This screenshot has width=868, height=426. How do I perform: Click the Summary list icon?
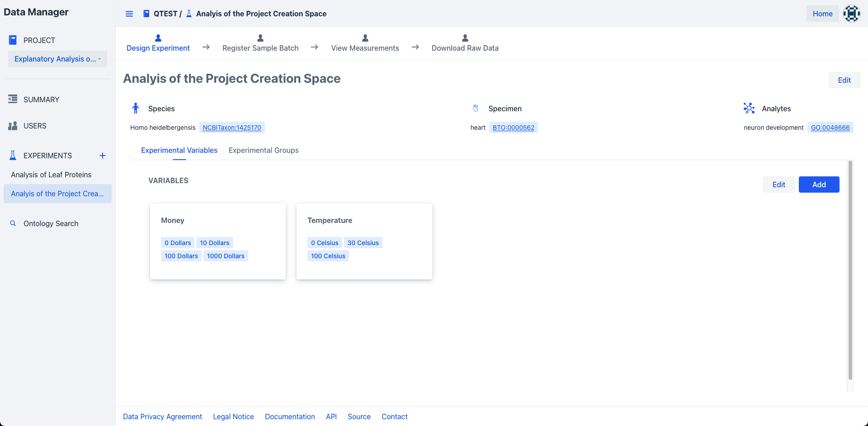13,99
